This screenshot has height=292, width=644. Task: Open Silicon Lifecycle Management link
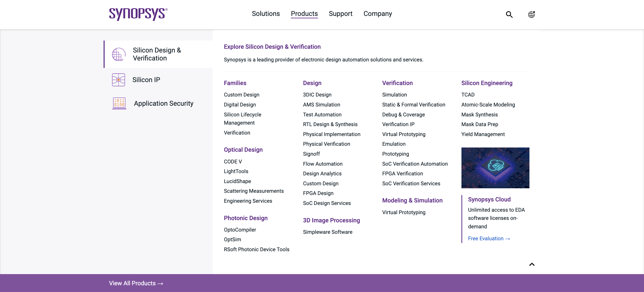243,119
